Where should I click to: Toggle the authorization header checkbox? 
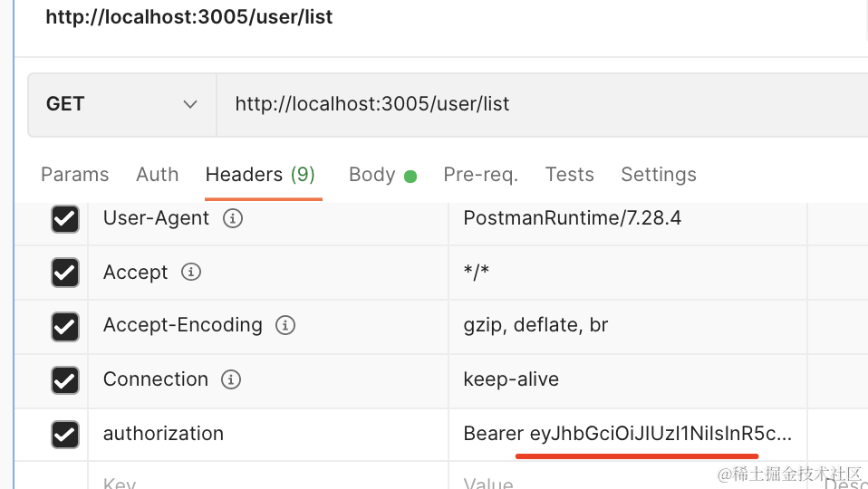64,435
